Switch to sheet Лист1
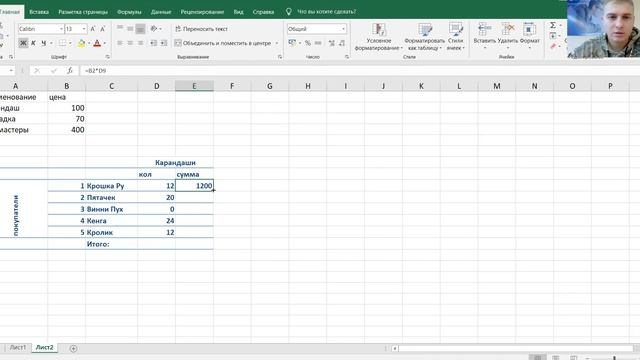The image size is (640, 360). [x=18, y=348]
